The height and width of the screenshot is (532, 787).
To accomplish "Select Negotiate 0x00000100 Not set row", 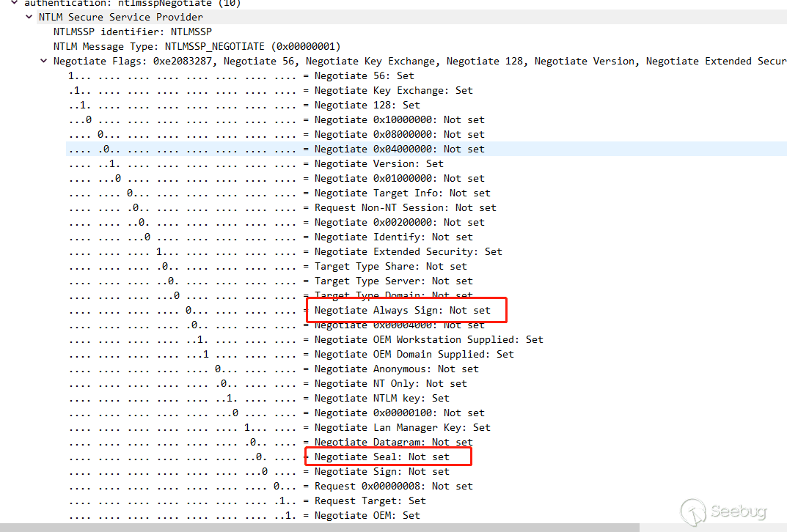I will point(277,413).
